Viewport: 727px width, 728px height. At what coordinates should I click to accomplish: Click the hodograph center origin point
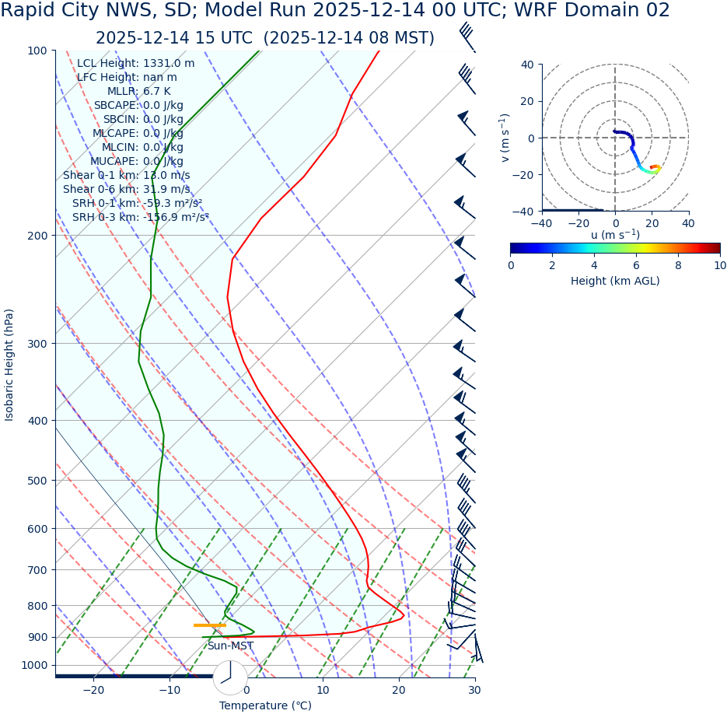click(615, 138)
